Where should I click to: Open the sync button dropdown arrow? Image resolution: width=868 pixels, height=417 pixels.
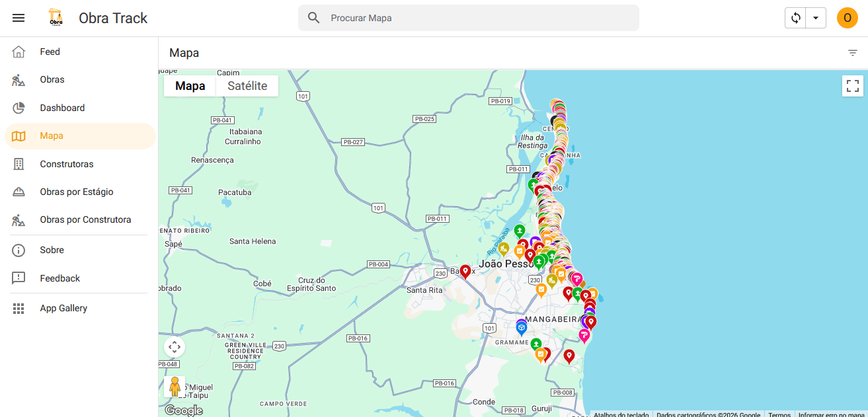click(814, 18)
